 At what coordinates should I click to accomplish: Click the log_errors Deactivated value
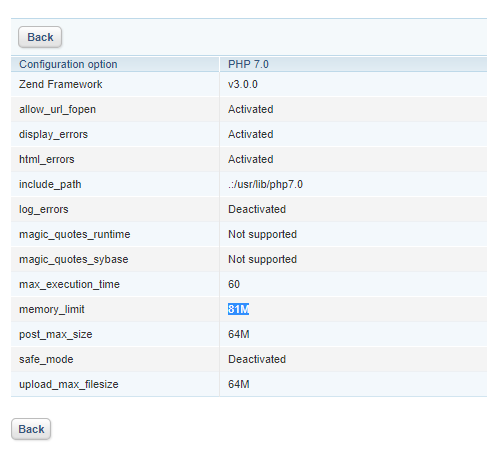(x=257, y=209)
